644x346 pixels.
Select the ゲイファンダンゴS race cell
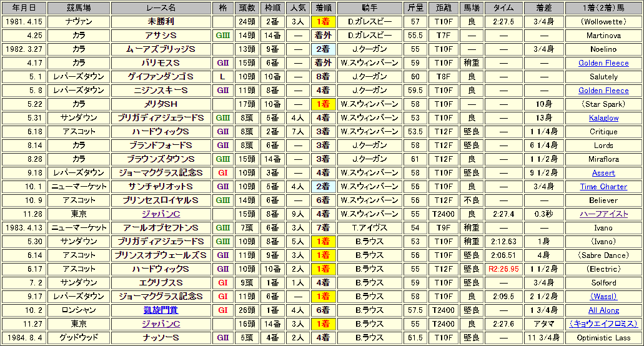[161, 77]
